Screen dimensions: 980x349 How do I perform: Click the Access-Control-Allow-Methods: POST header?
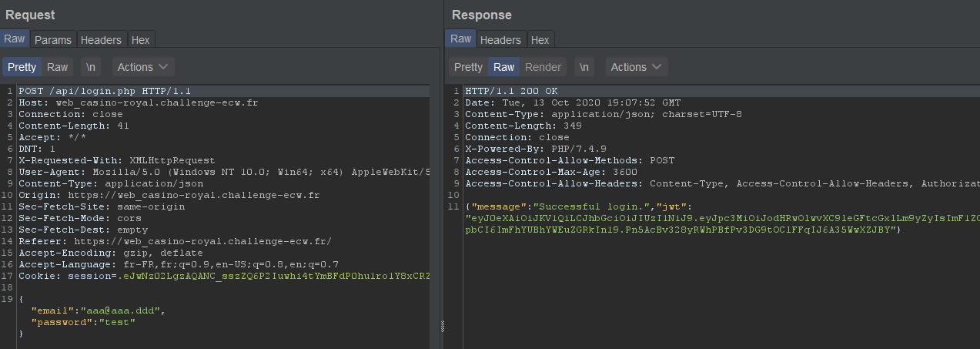point(570,160)
